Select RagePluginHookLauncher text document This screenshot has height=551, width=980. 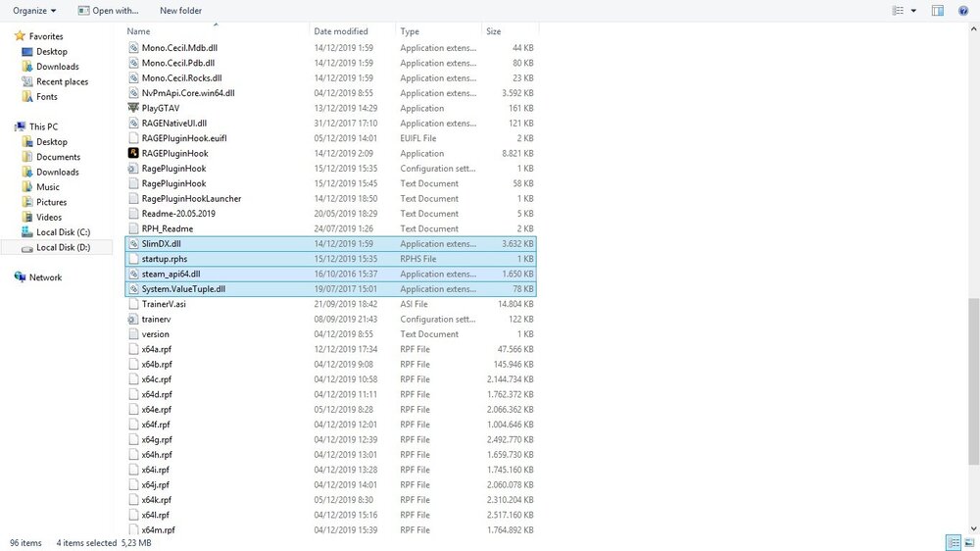point(191,198)
